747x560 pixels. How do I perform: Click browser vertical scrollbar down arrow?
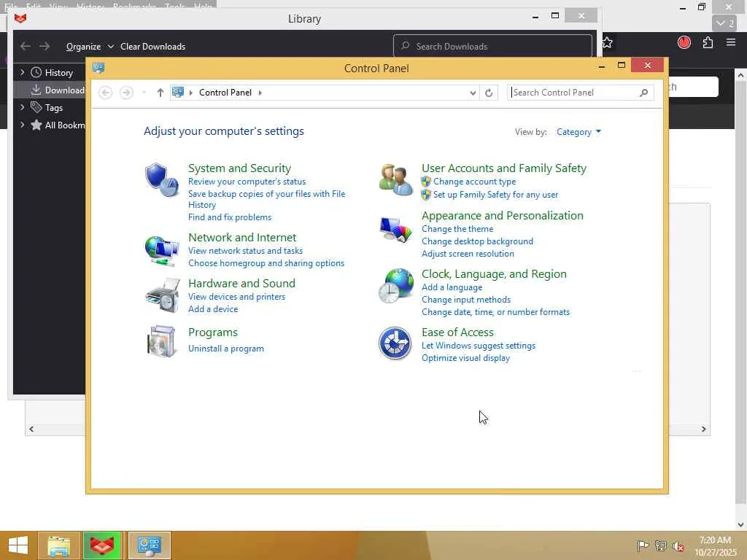click(740, 525)
